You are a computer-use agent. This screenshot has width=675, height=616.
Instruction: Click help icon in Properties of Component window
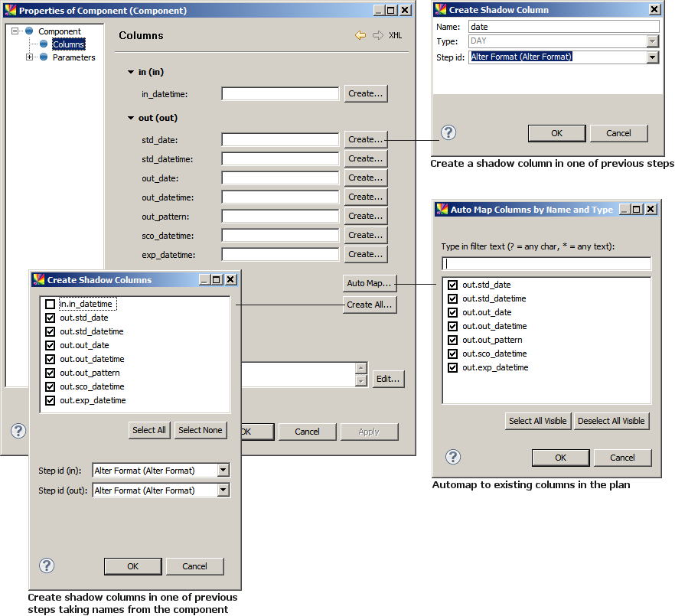[x=18, y=431]
